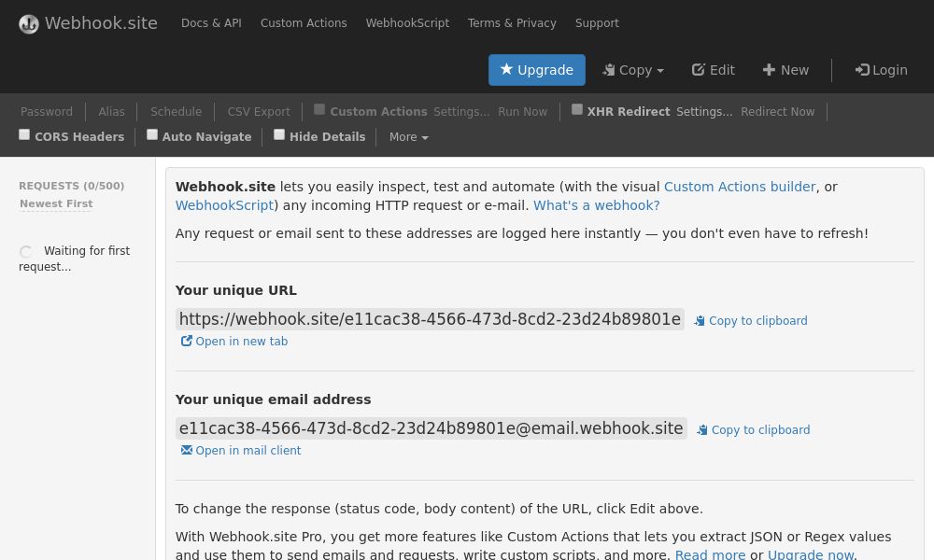This screenshot has height=560, width=934.
Task: Click the REQUESTS (0/500) heading
Action: [x=72, y=186]
